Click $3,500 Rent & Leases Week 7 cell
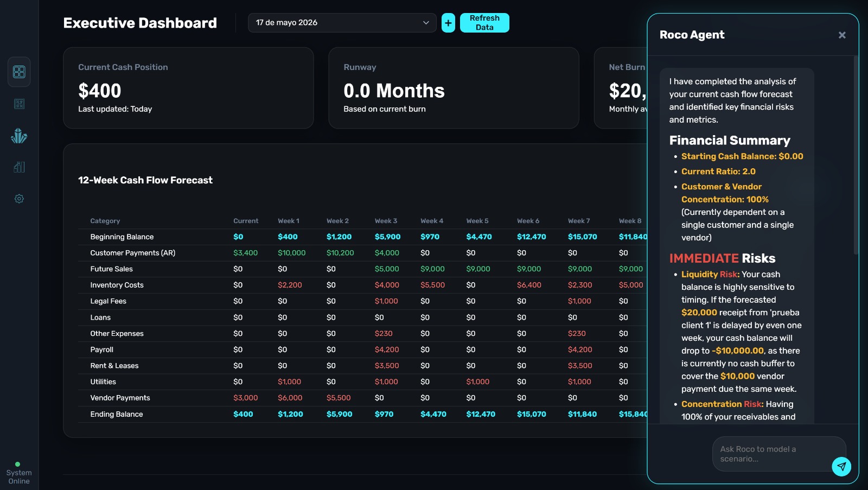 [x=580, y=366]
